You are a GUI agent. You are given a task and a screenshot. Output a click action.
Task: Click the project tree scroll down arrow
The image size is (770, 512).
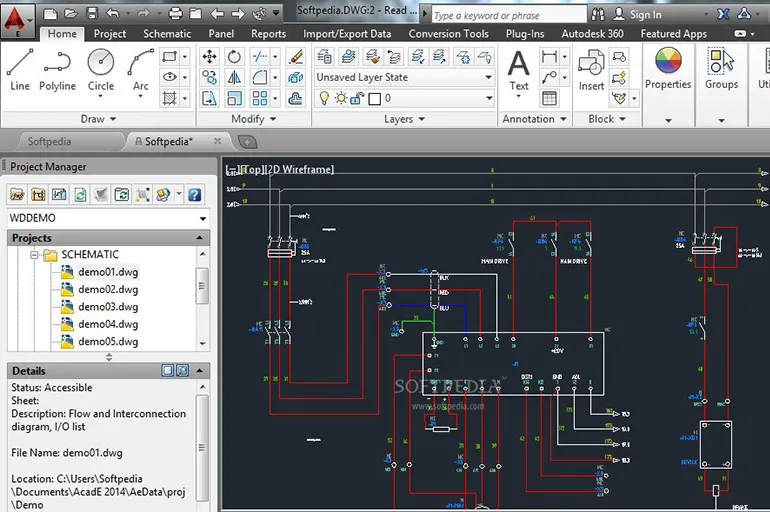click(x=202, y=344)
